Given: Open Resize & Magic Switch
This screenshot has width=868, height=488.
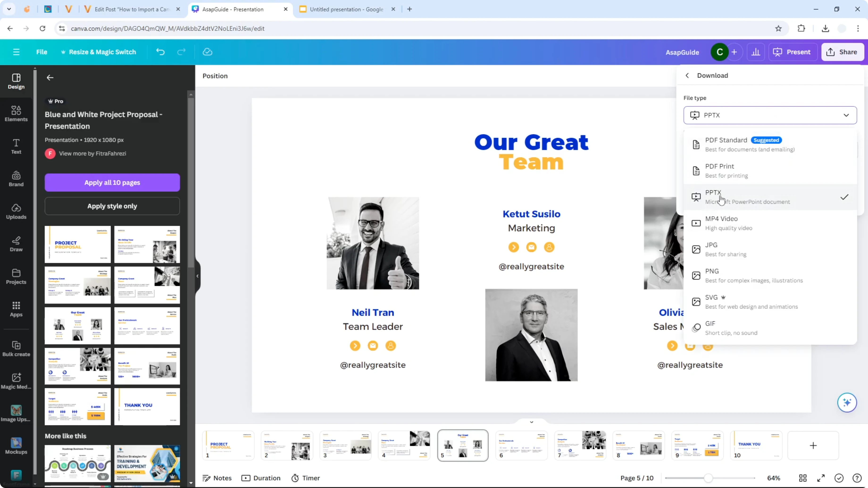Looking at the screenshot, I should (98, 52).
